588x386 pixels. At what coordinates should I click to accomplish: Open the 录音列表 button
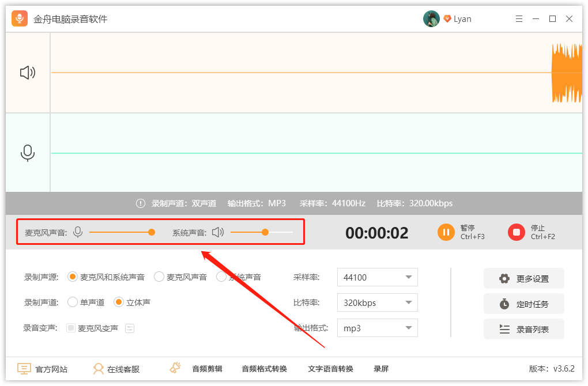tap(523, 330)
